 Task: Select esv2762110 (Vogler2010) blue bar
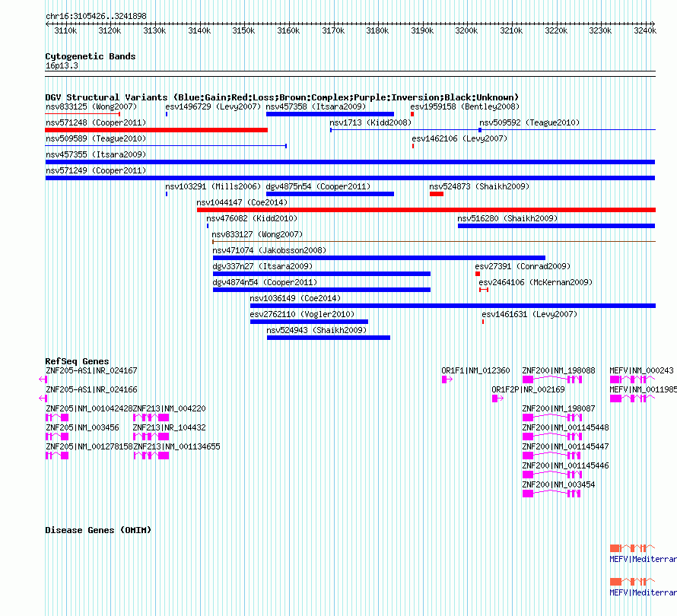(x=309, y=322)
